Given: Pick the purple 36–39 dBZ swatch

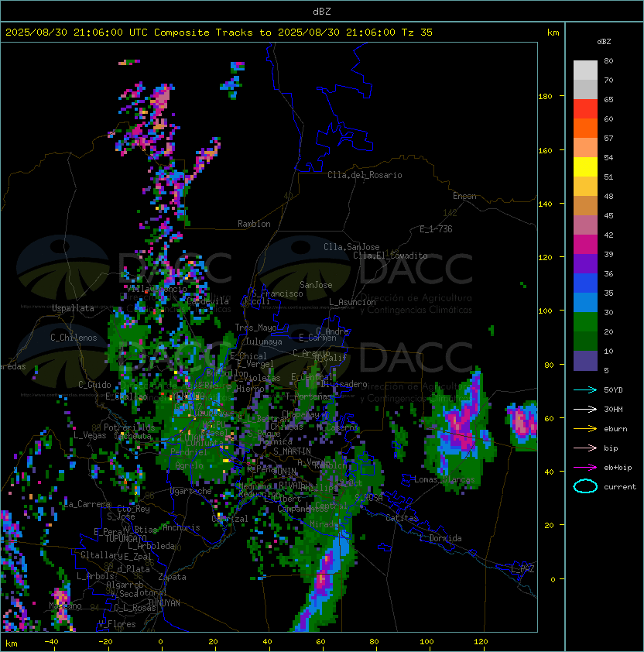Looking at the screenshot, I should pyautogui.click(x=585, y=263).
